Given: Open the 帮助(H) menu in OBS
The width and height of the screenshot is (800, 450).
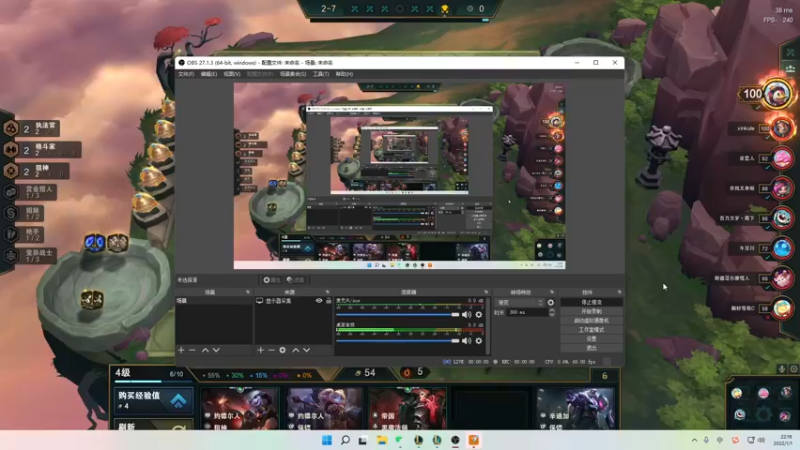Looking at the screenshot, I should tap(344, 74).
